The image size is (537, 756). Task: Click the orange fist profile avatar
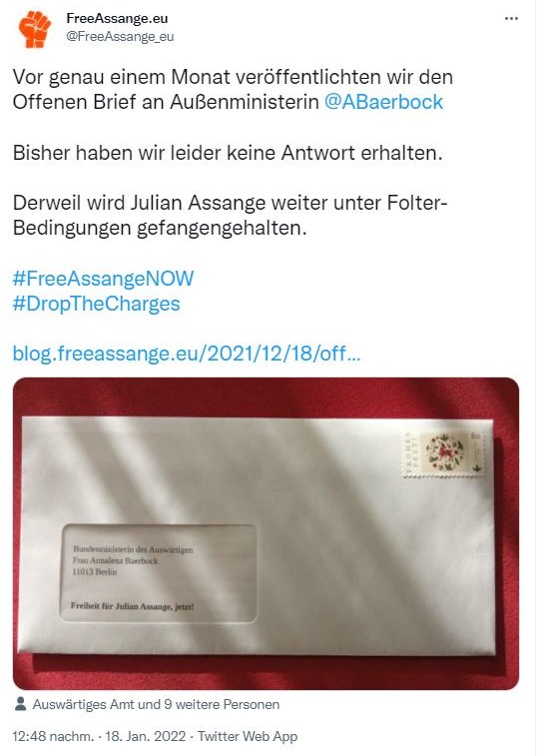tap(34, 28)
